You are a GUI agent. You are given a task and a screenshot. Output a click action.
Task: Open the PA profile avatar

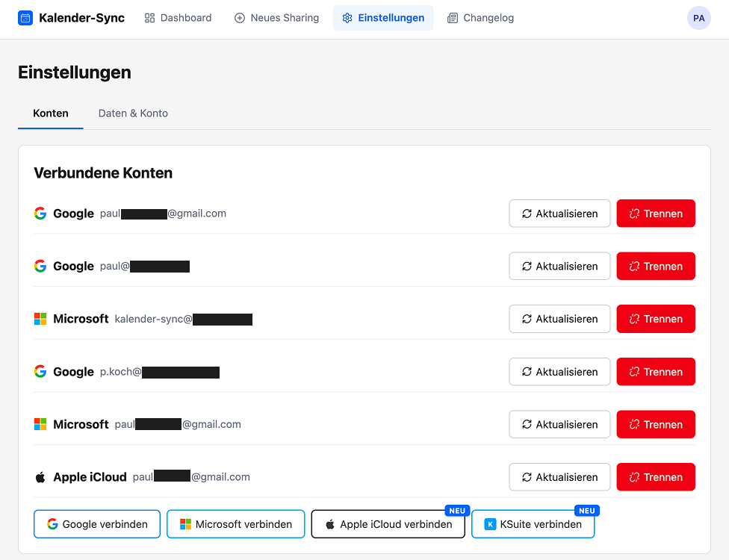(698, 17)
